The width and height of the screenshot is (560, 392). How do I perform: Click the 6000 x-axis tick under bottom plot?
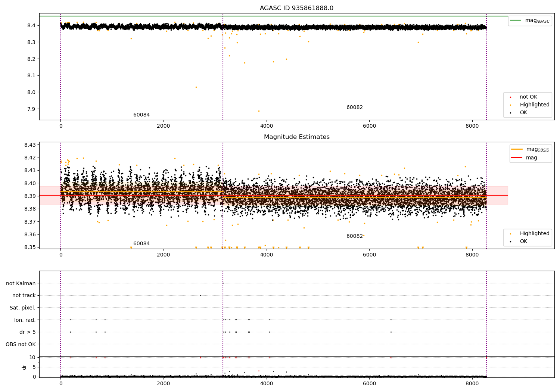point(369,384)
